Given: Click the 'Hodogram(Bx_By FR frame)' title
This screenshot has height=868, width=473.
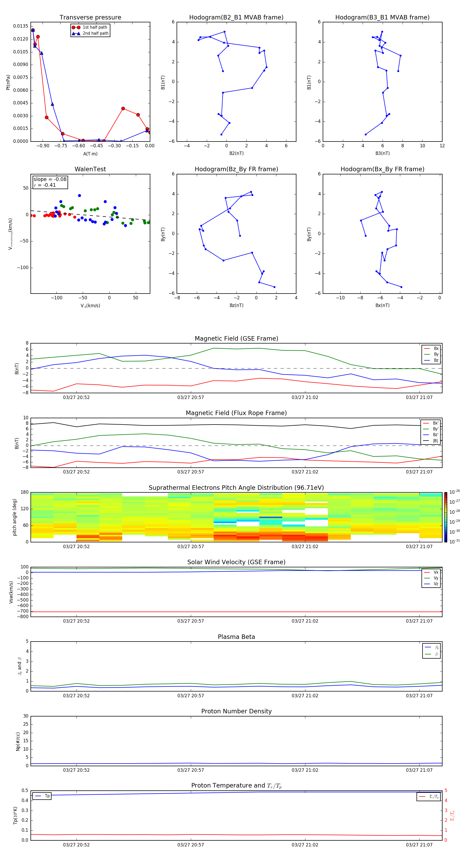Looking at the screenshot, I should pos(382,169).
